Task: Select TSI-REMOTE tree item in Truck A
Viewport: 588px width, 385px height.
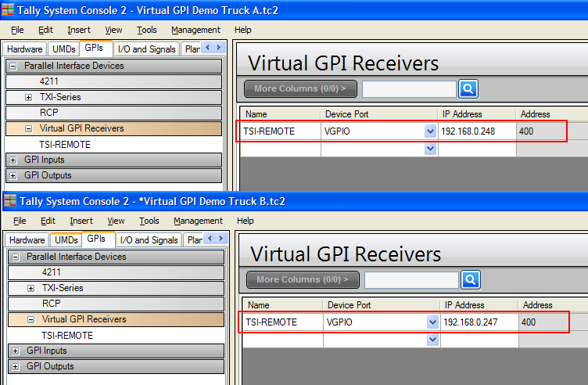Action: coord(65,145)
